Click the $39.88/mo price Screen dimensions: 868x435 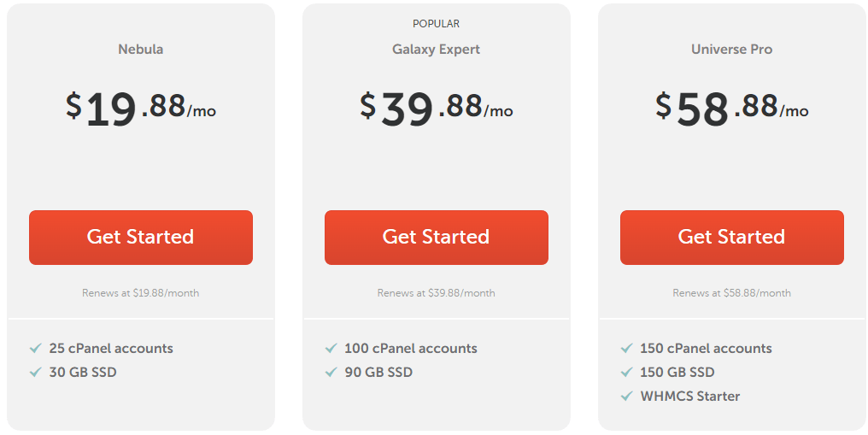click(x=437, y=109)
